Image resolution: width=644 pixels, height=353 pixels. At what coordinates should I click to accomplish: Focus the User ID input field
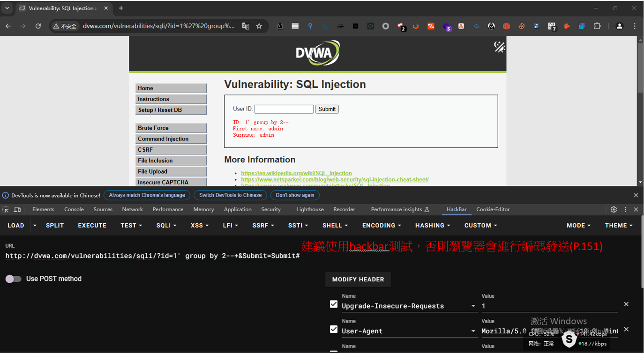point(284,109)
